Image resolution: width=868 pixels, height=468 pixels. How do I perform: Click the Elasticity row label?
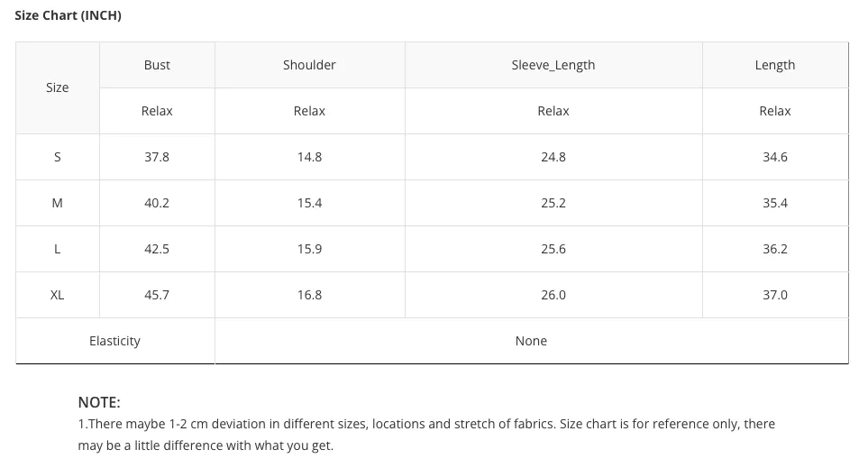pos(114,341)
